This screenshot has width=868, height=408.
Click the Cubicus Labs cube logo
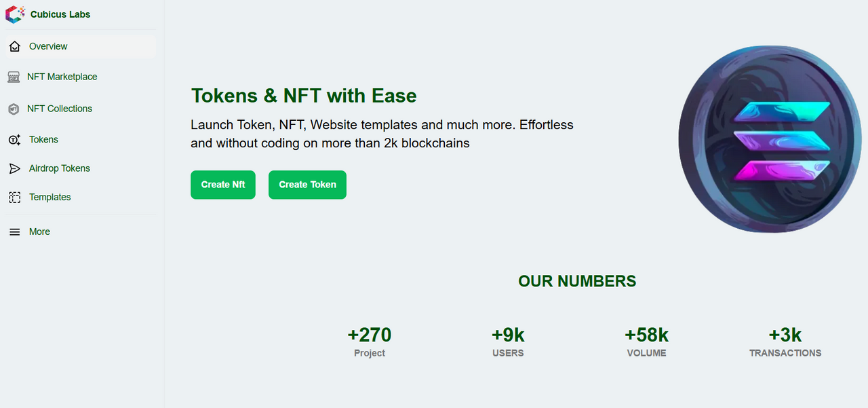(15, 14)
